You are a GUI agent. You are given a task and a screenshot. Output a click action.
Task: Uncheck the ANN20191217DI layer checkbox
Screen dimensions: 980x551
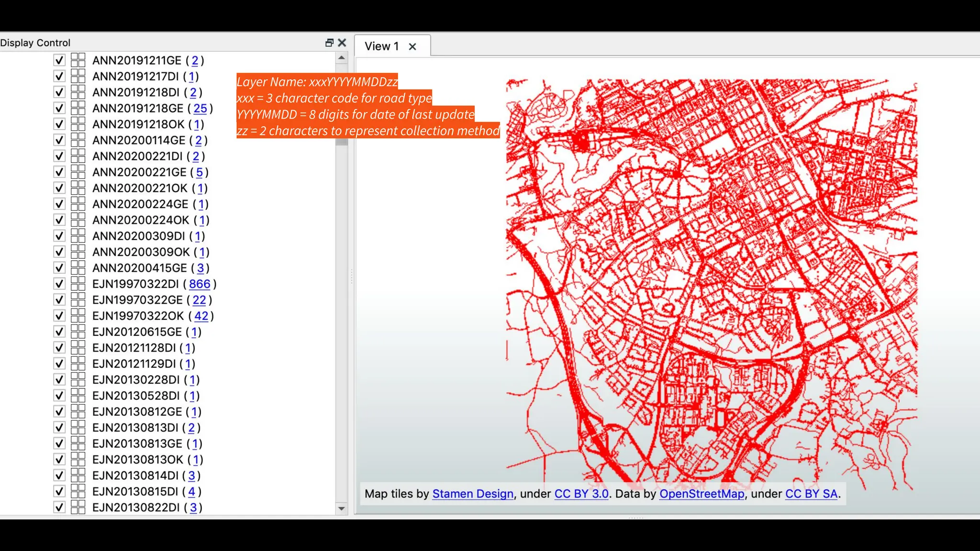pos(59,77)
